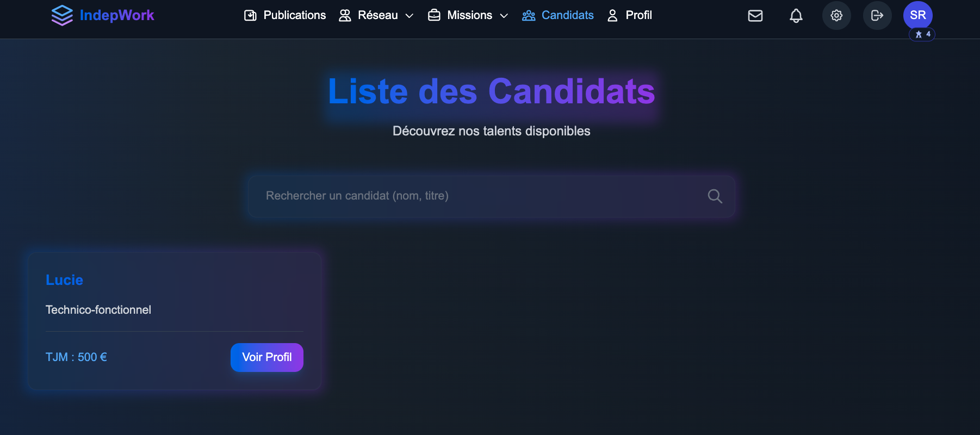Open the Réseau navigation menu
This screenshot has height=435, width=980.
pos(377,15)
